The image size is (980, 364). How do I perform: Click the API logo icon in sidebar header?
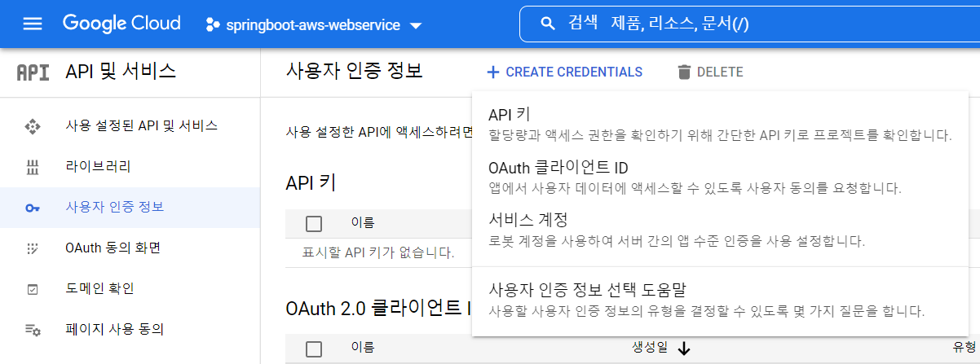pyautogui.click(x=33, y=72)
